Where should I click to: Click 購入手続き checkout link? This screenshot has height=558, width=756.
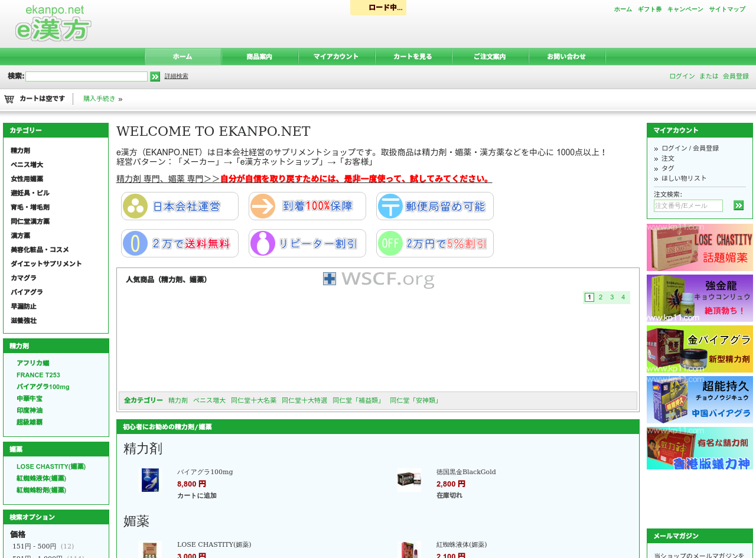99,99
